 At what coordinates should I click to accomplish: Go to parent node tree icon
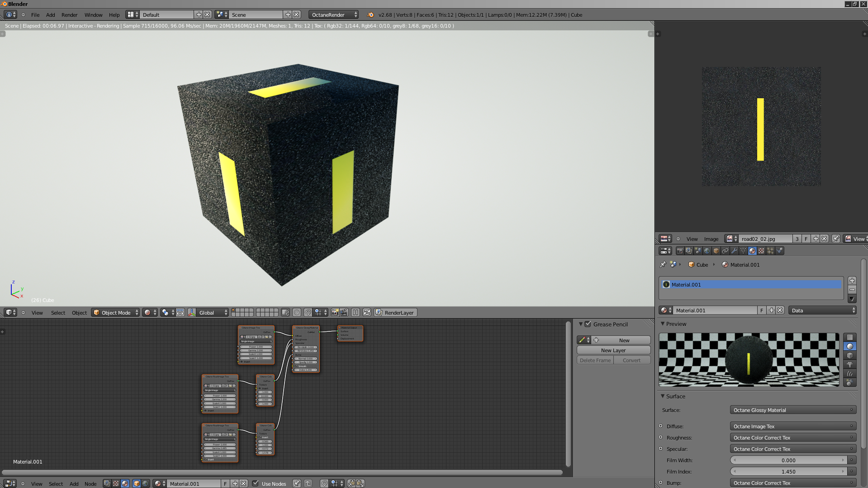coord(308,483)
